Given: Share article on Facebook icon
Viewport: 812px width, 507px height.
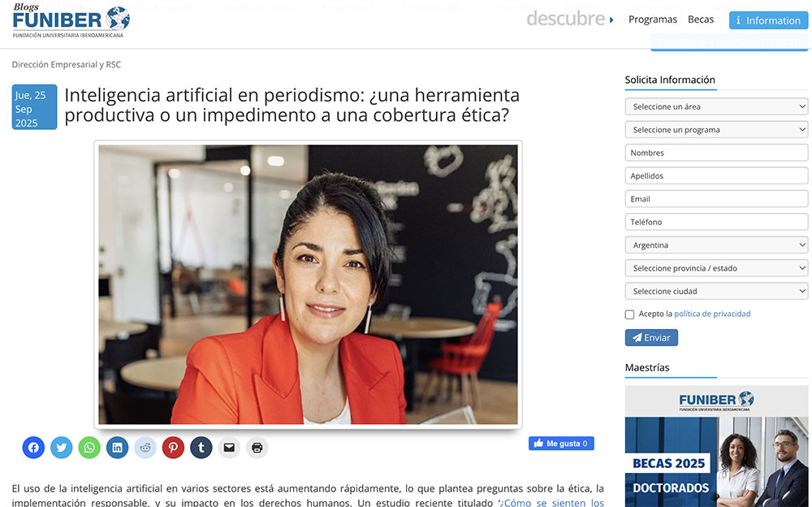Looking at the screenshot, I should pos(33,448).
